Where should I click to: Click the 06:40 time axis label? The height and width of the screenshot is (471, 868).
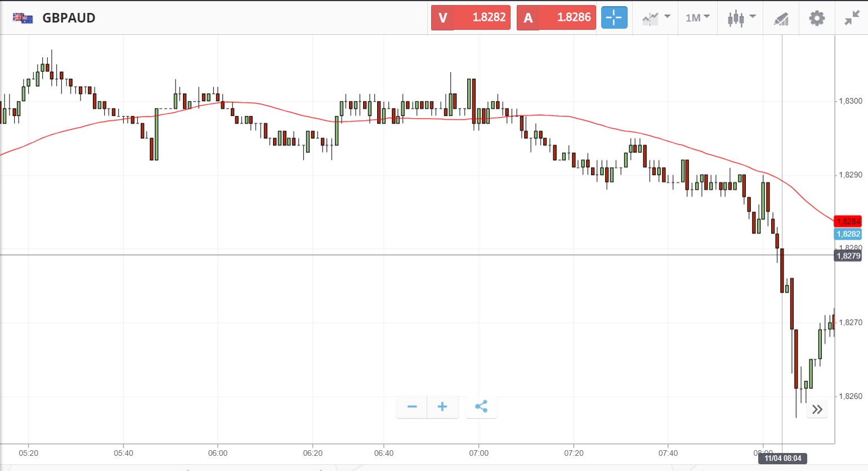tap(384, 453)
